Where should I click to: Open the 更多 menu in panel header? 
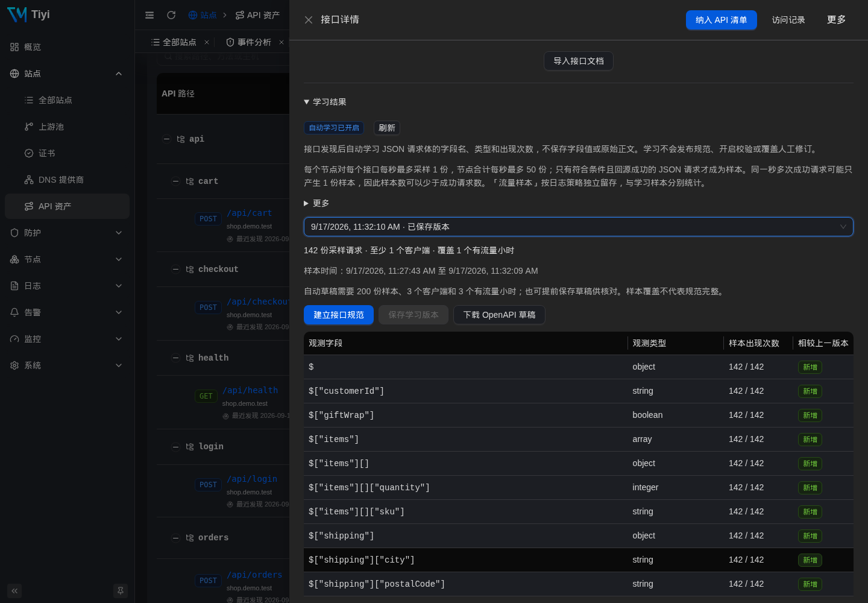836,20
